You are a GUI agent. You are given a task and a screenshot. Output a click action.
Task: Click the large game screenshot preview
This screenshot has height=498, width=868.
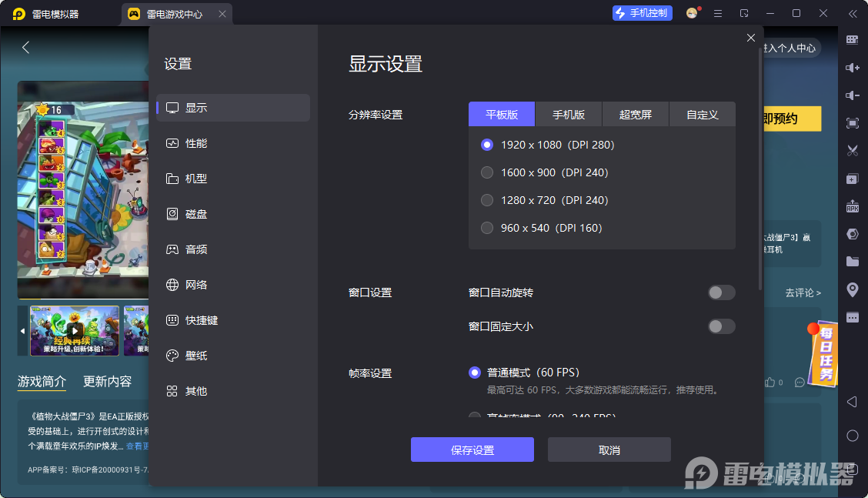83,189
